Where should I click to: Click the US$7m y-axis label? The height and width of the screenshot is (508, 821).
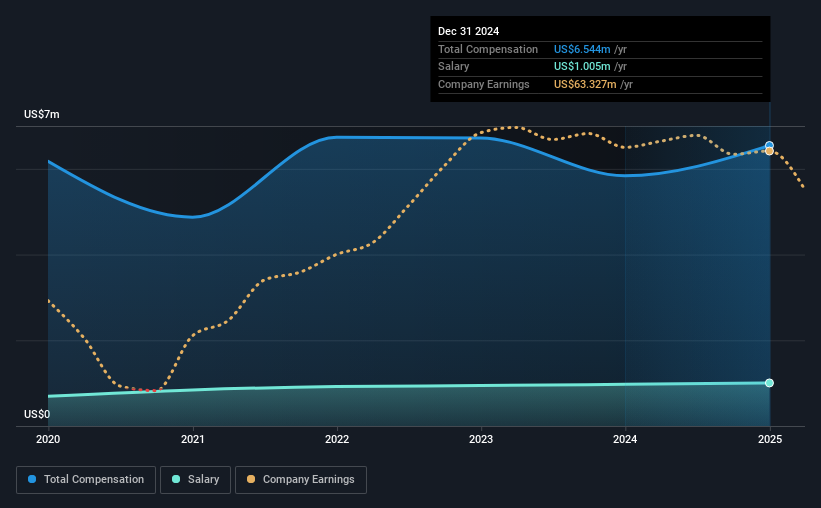click(x=42, y=114)
